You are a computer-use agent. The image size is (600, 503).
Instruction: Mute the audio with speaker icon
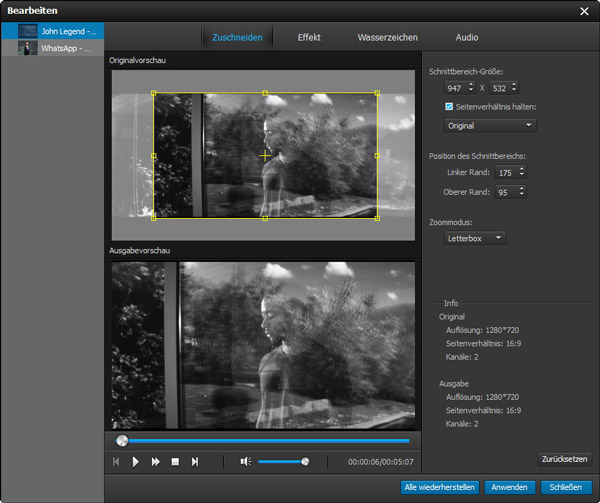[x=246, y=462]
